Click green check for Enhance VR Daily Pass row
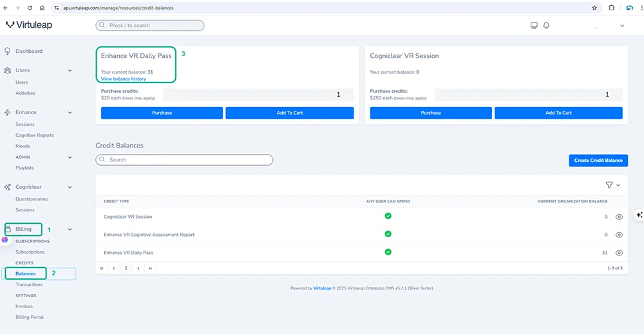The height and width of the screenshot is (334, 644). coord(388,251)
